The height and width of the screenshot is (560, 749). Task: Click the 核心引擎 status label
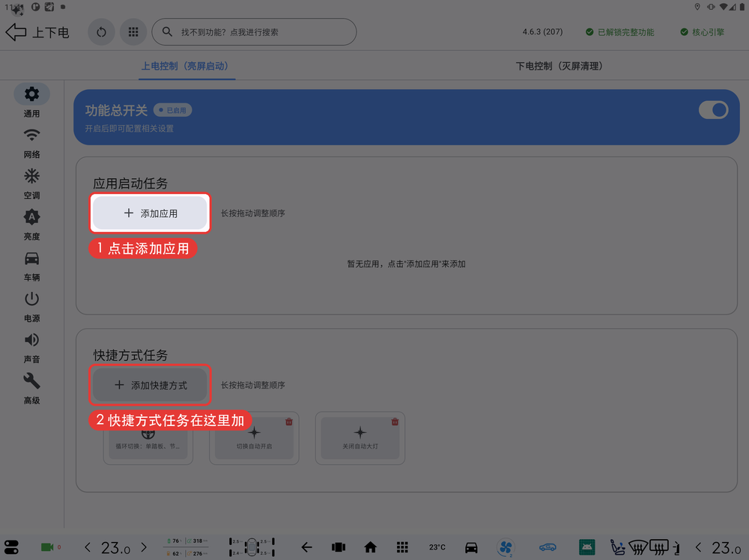(703, 32)
